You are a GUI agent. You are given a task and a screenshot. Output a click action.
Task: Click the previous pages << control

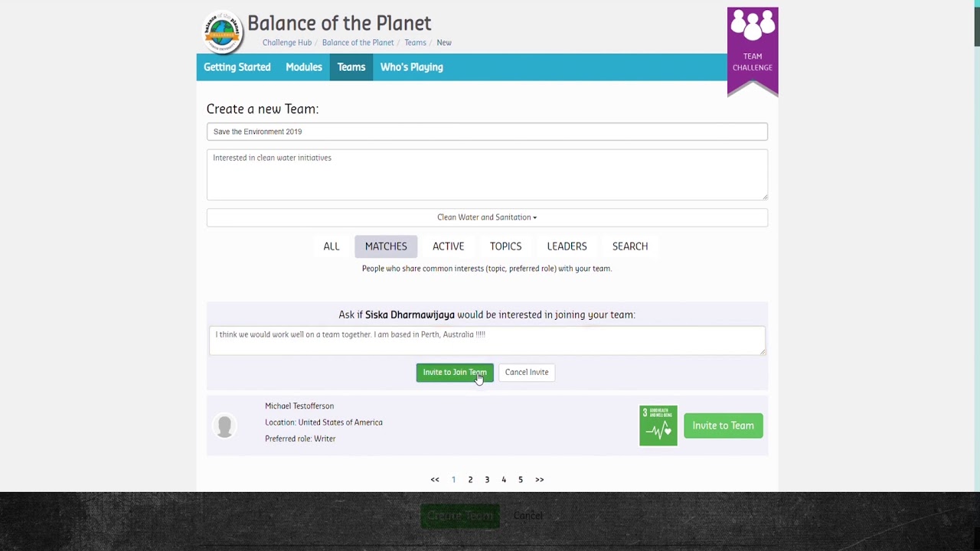[435, 480]
